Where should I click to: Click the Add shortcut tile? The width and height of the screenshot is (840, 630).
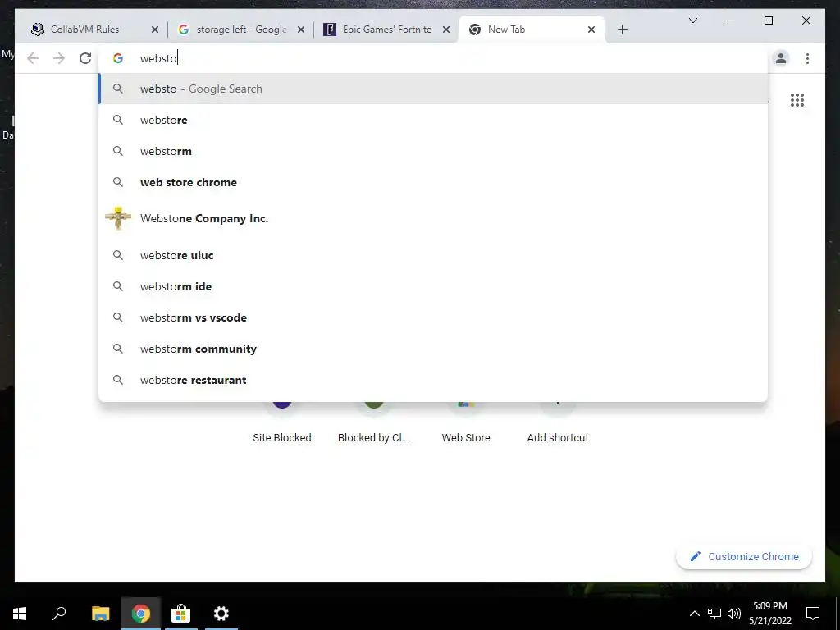558,422
